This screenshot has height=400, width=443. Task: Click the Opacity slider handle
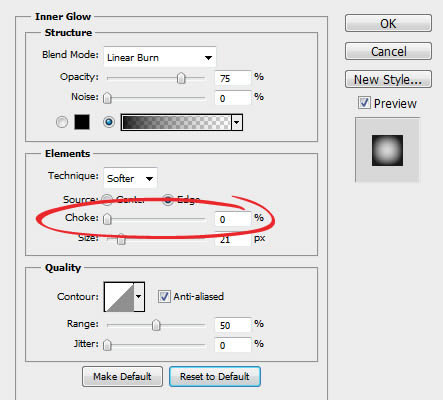tap(181, 78)
